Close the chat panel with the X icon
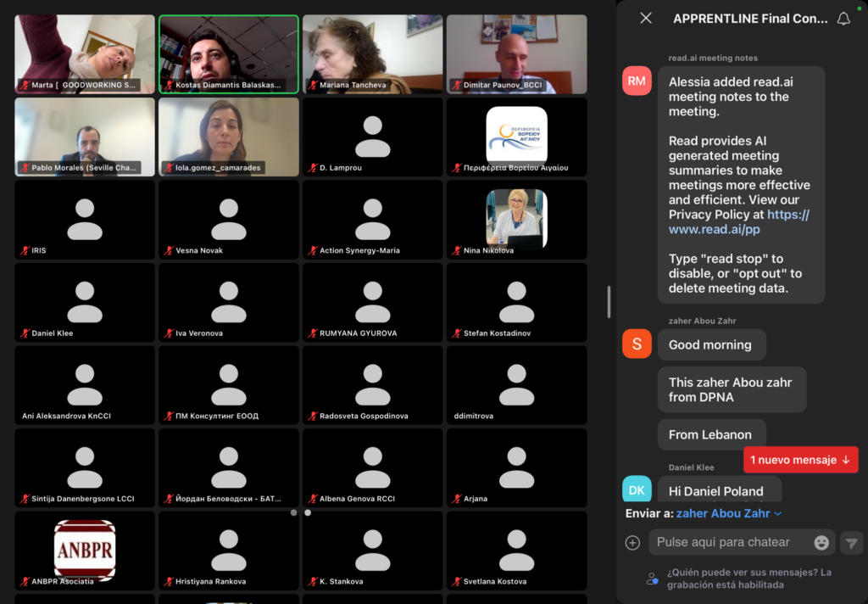Image resolution: width=868 pixels, height=604 pixels. 646,18
